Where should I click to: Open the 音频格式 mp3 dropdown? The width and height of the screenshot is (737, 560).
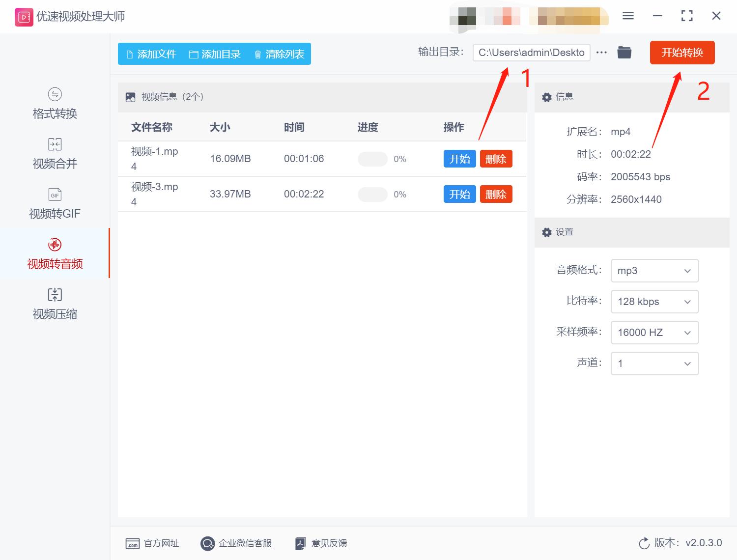[x=654, y=271]
